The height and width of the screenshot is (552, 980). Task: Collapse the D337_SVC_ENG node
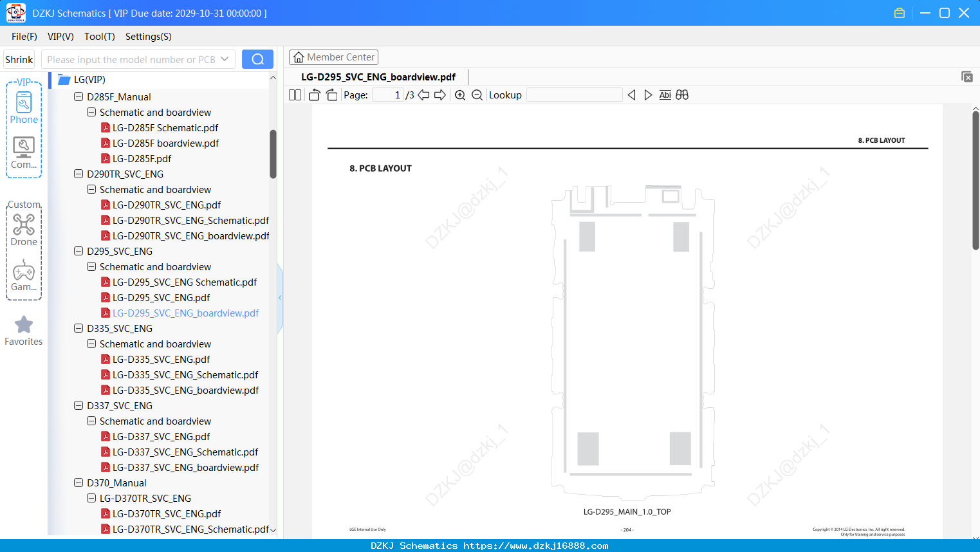(x=79, y=405)
